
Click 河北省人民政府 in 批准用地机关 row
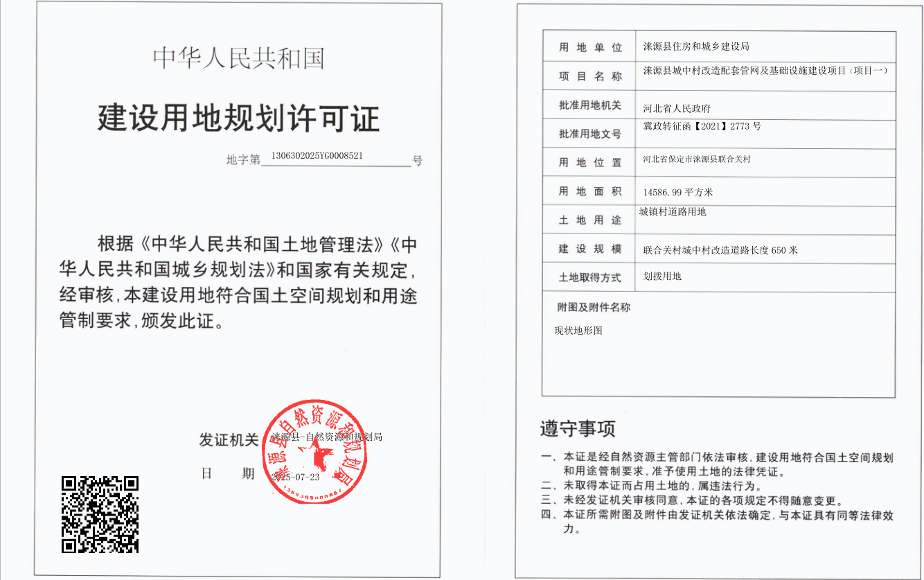click(677, 108)
